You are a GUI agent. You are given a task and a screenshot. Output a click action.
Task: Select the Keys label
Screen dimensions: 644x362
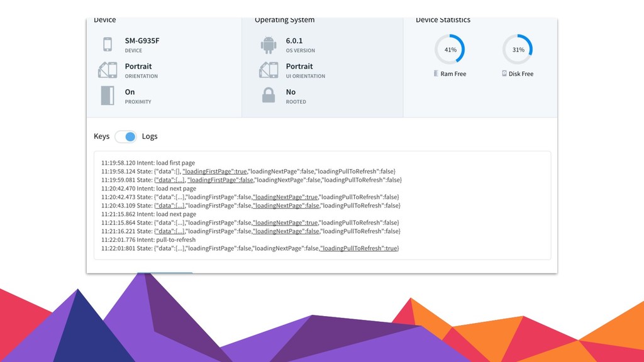click(x=101, y=136)
